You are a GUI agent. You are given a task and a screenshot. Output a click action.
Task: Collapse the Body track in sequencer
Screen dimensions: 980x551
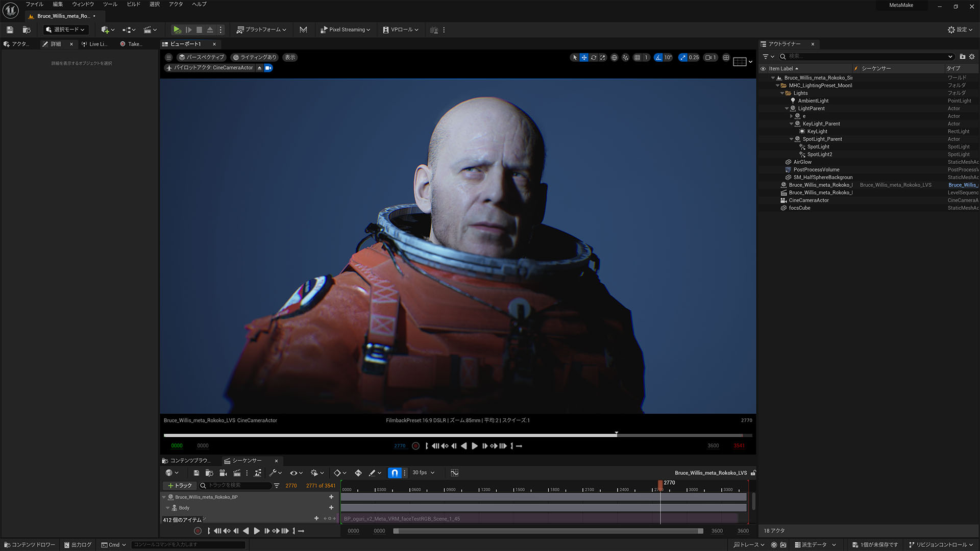168,508
